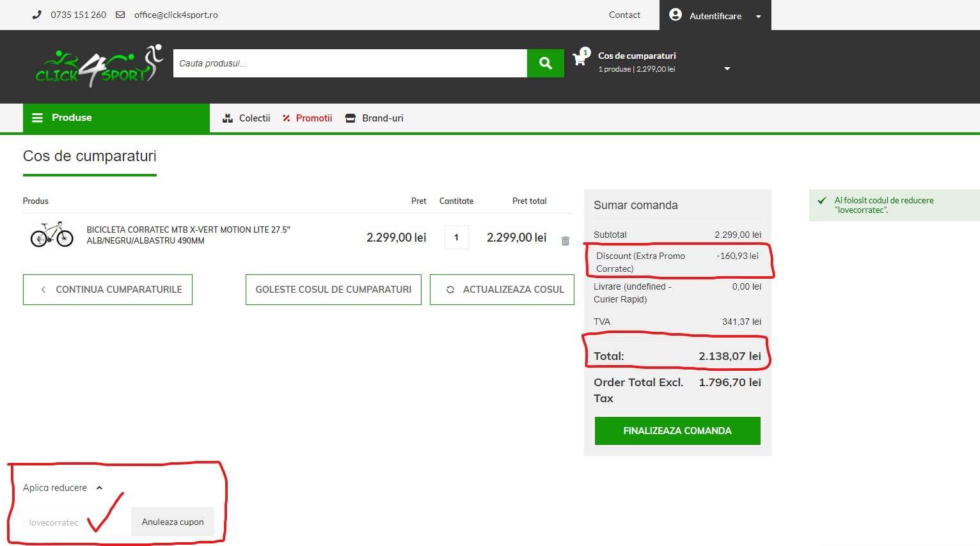980x546 pixels.
Task: Click the Discount -160,93 lei value
Action: 738,256
